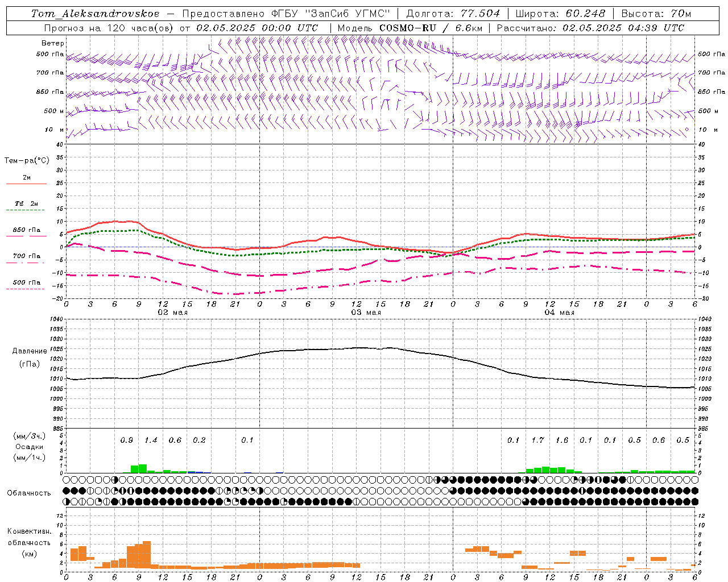Click the (мм/3ч.) unit label
Viewport: 728px width, 582px height.
coord(29,436)
